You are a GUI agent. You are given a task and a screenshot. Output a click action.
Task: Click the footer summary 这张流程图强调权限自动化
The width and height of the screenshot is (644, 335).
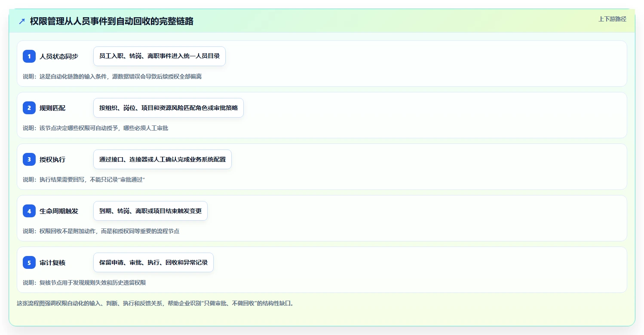pyautogui.click(x=156, y=303)
